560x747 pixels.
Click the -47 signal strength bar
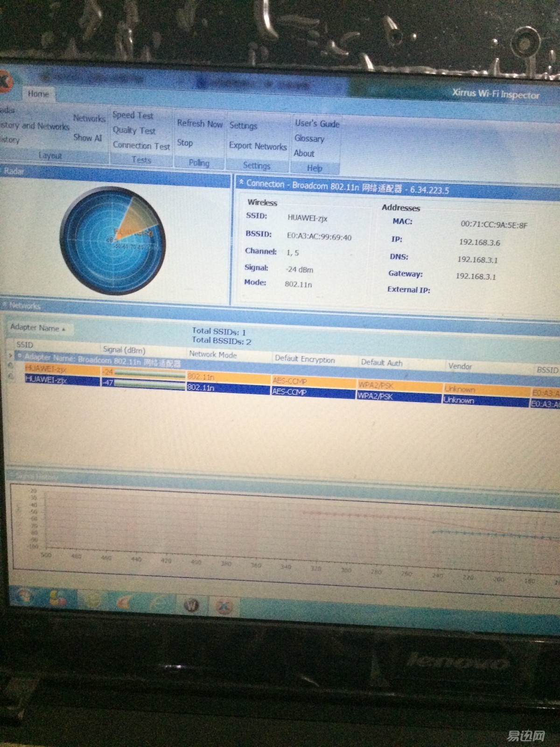coord(149,384)
